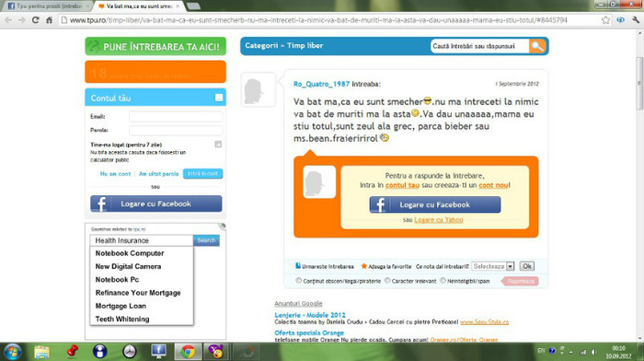Click the Email input field

click(176, 117)
